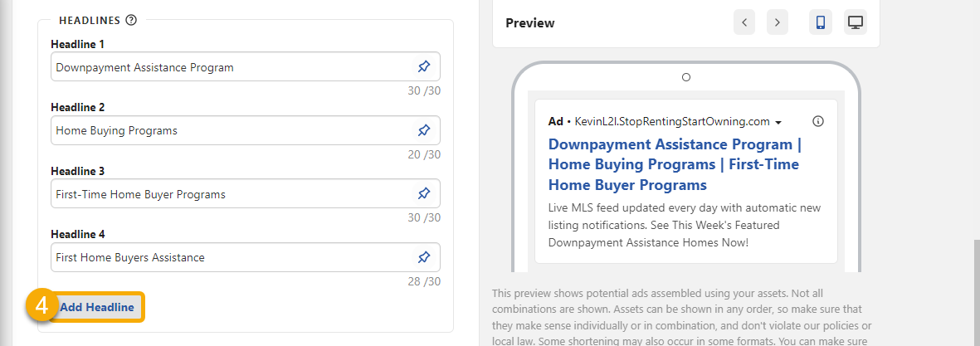Screen dimensions: 980x346
Task: Switch to desktop preview
Action: coord(856,22)
